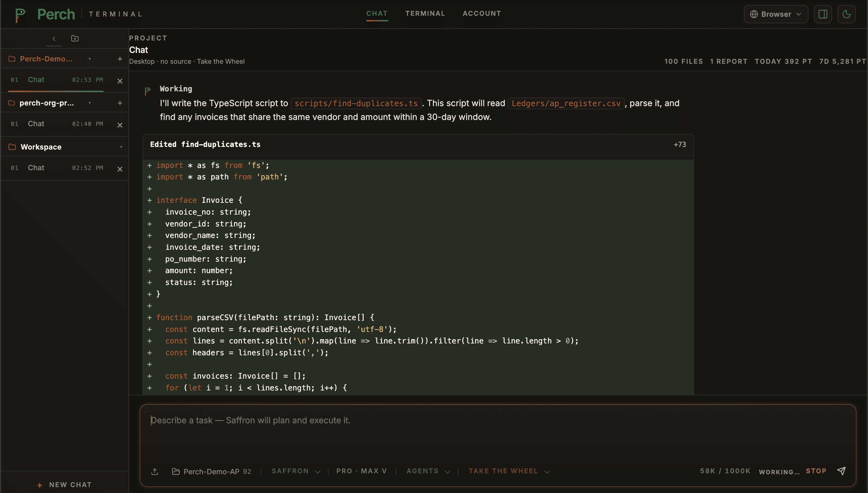
Task: Click the Perch-Demo folder icon in sidebar
Action: click(12, 59)
